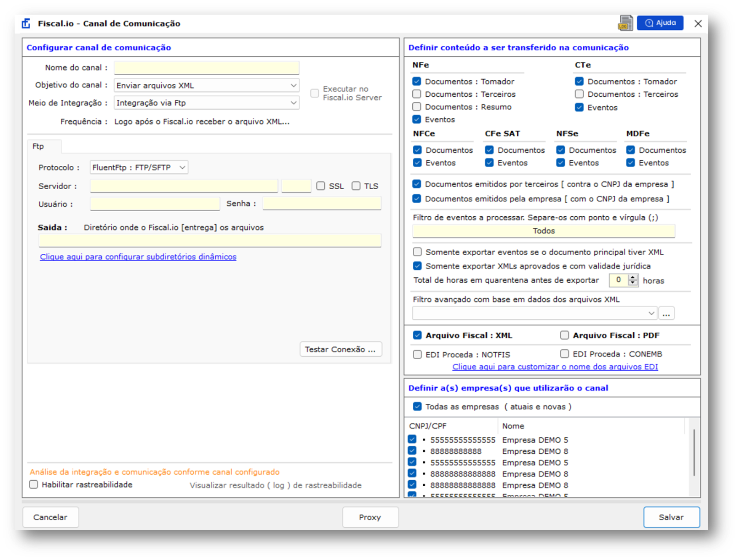Toggle Executar no Fiscal.io Server checkbox
The height and width of the screenshot is (560, 738).
coord(315,93)
